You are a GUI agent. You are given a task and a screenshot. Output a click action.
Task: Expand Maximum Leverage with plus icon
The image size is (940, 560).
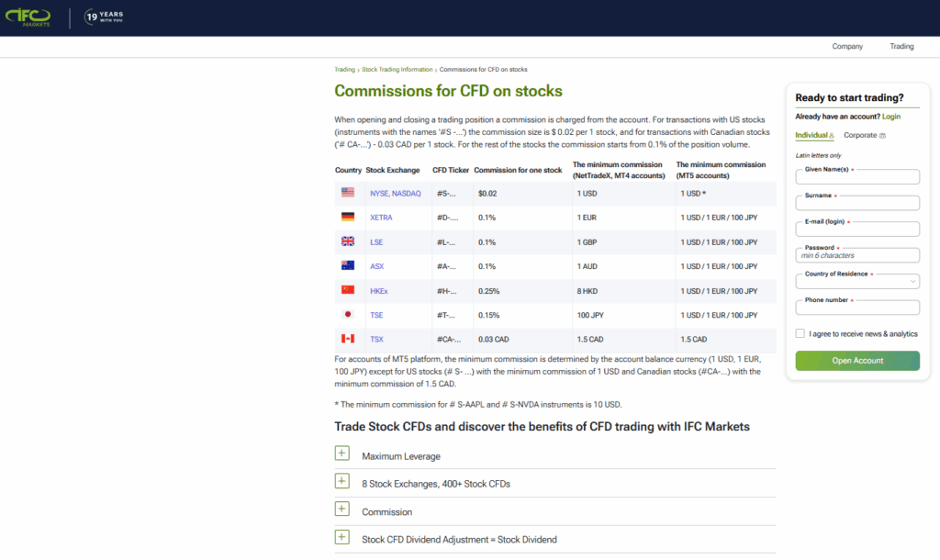(x=341, y=454)
